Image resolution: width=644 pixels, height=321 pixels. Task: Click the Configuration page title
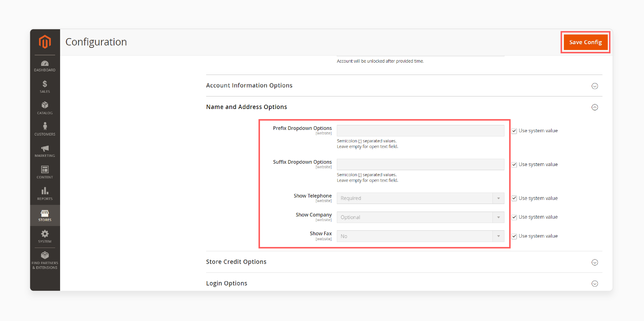click(x=96, y=42)
